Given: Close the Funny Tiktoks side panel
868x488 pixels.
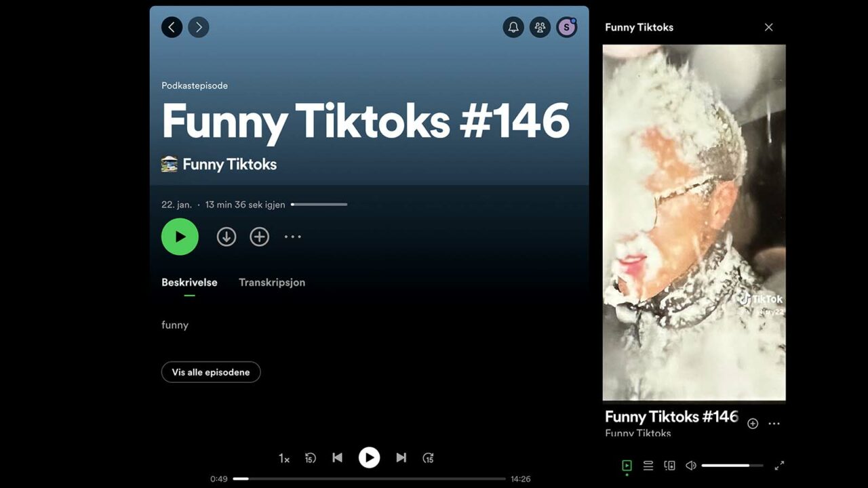Looking at the screenshot, I should point(768,27).
